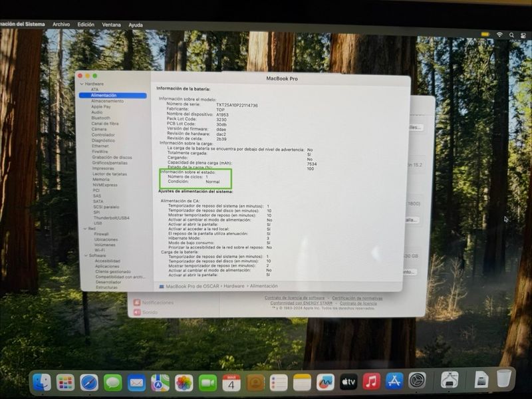
Task: Open Notes app in the dock
Action: [302, 383]
